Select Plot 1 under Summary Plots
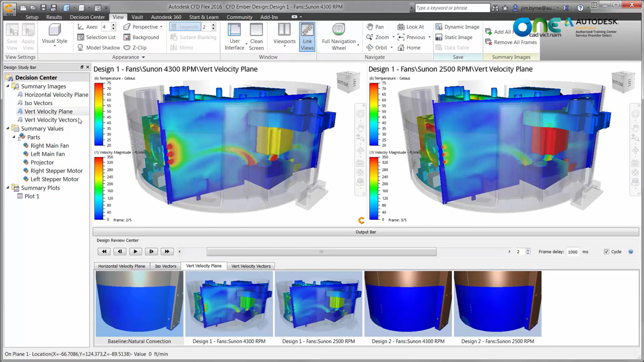644x362 pixels. 32,196
